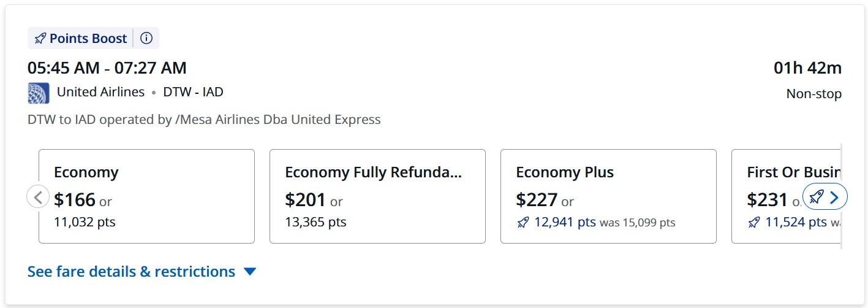Click the 01h 42m flight duration
868x308 pixels.
click(x=807, y=68)
